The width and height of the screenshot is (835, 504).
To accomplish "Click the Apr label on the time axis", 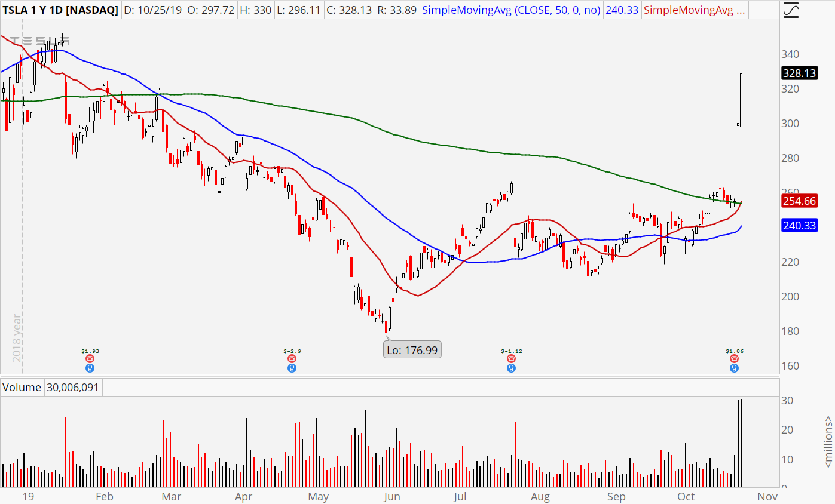I will click(x=243, y=496).
